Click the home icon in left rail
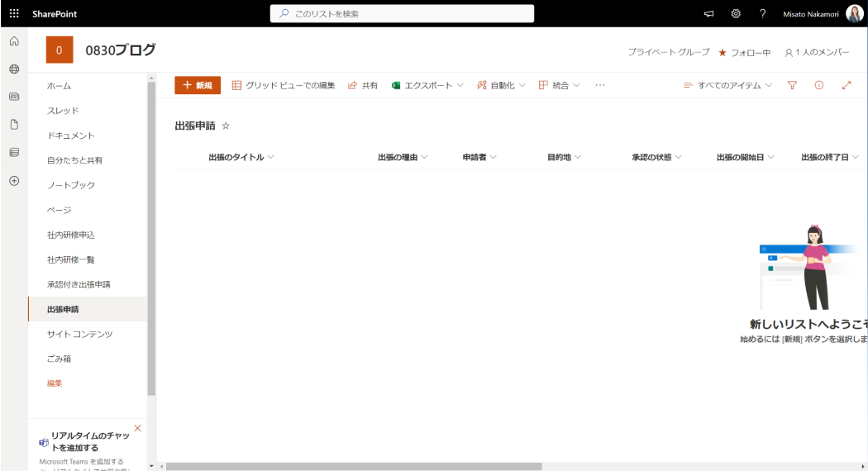The width and height of the screenshot is (868, 471). [14, 41]
